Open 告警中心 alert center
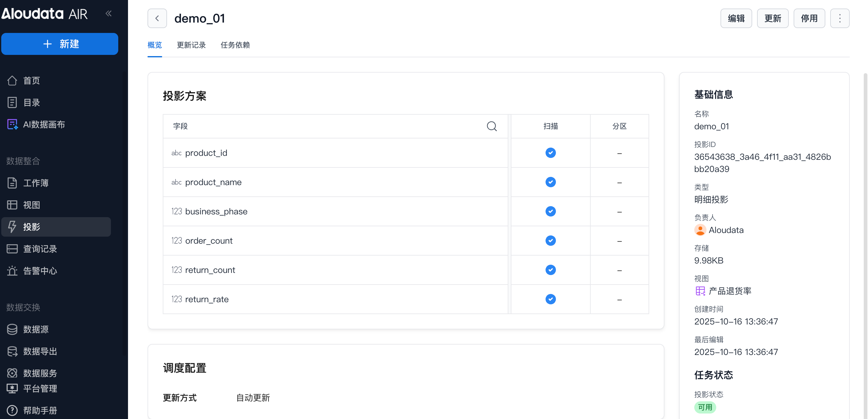Image resolution: width=868 pixels, height=419 pixels. coord(40,271)
